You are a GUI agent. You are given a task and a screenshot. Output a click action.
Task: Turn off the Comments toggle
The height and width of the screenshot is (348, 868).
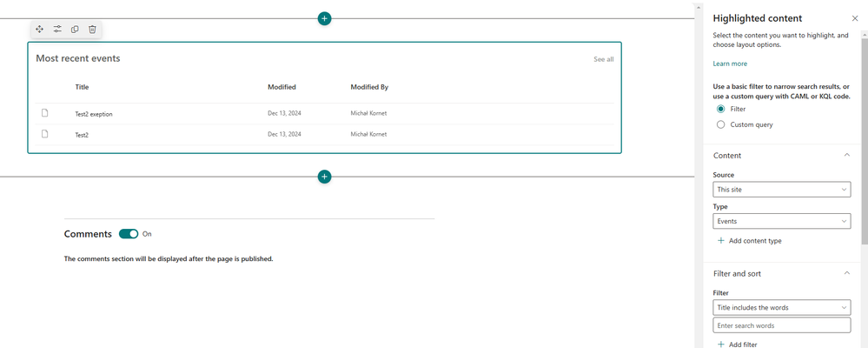129,234
